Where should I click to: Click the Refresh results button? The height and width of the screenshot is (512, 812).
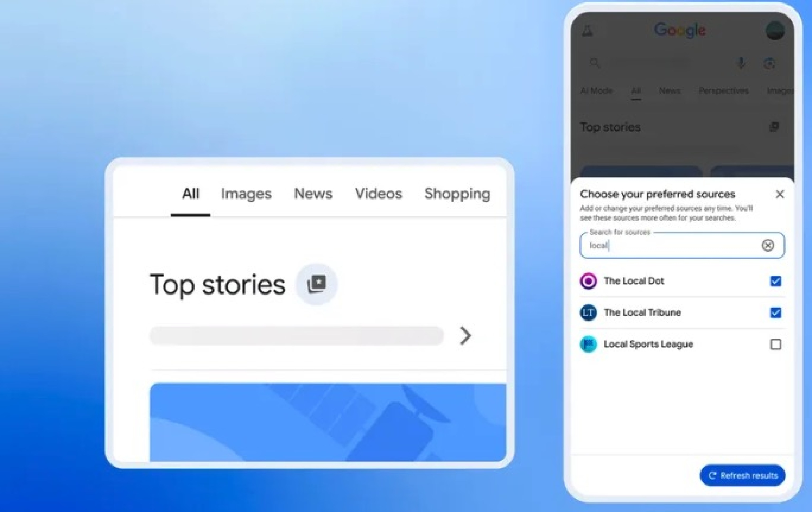742,476
